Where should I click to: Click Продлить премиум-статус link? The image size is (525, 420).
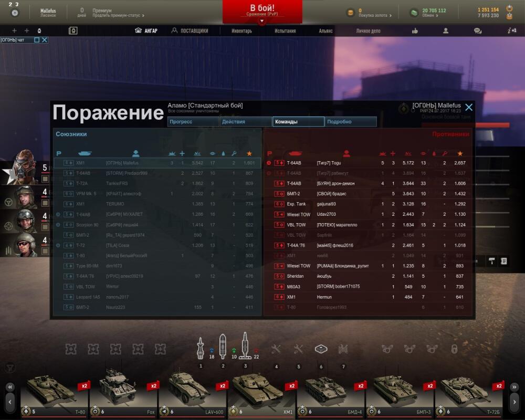118,15
